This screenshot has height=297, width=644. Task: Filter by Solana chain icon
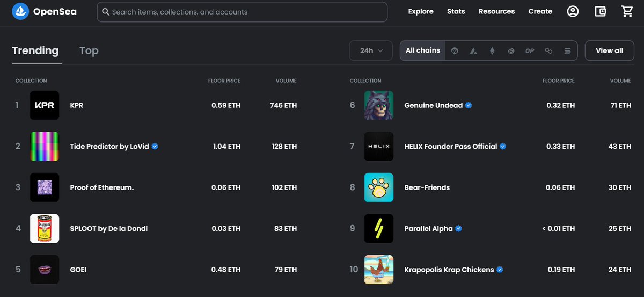click(x=567, y=50)
